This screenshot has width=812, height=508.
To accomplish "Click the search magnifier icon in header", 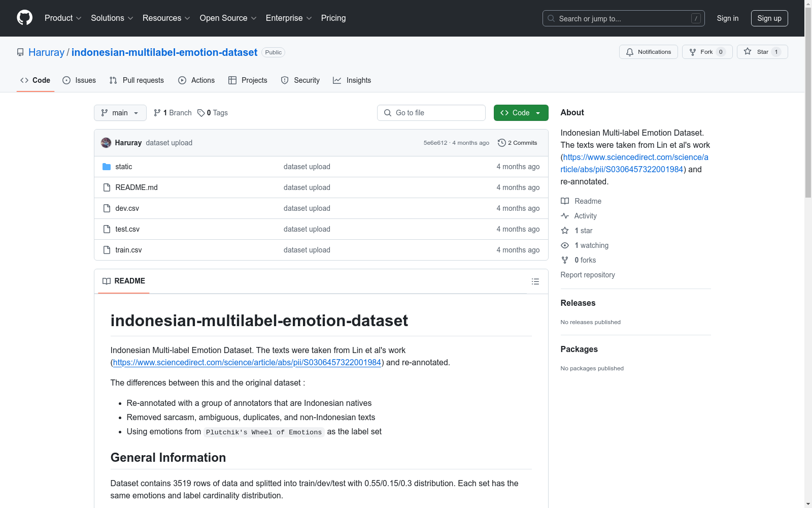I will pos(551,18).
